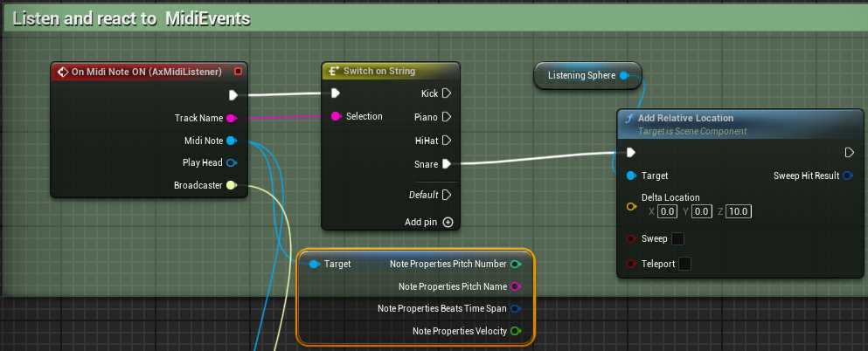Click the Default exec output pin

447,195
